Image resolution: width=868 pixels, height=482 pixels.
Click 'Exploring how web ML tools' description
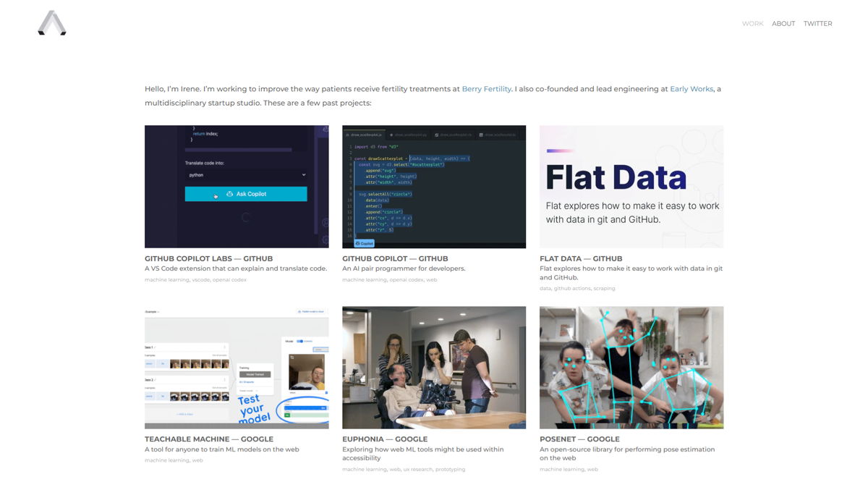423,454
